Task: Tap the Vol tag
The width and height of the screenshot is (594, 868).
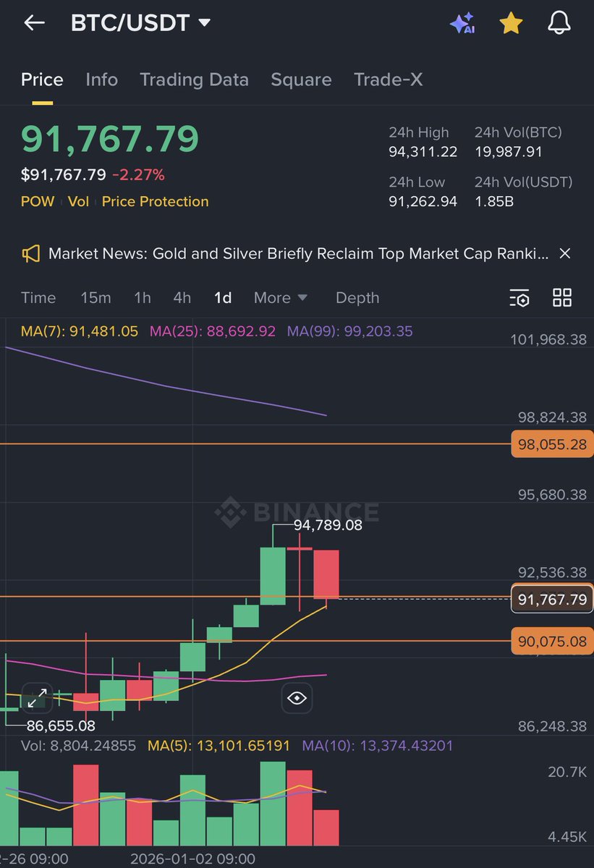Action: [x=78, y=202]
